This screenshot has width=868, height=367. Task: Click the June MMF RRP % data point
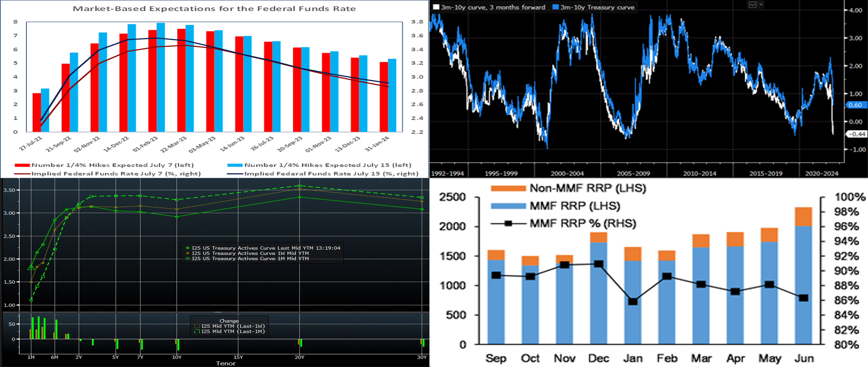[x=803, y=298]
